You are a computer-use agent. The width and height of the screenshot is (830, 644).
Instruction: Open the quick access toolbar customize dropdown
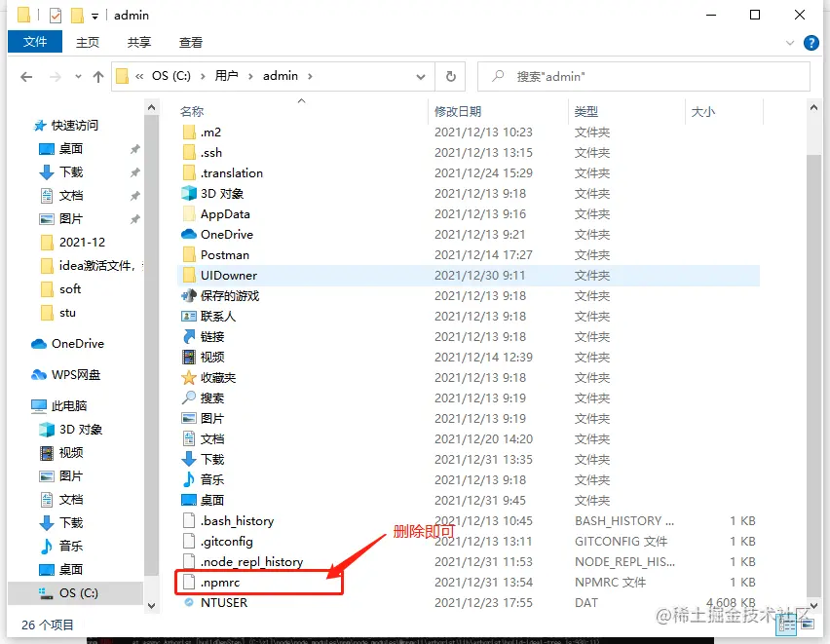pos(94,17)
